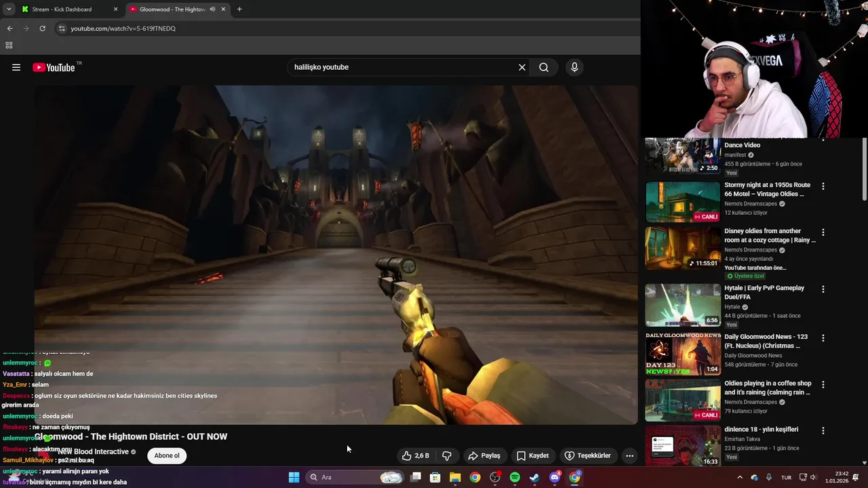Open more actions menu under the video

pos(629,455)
